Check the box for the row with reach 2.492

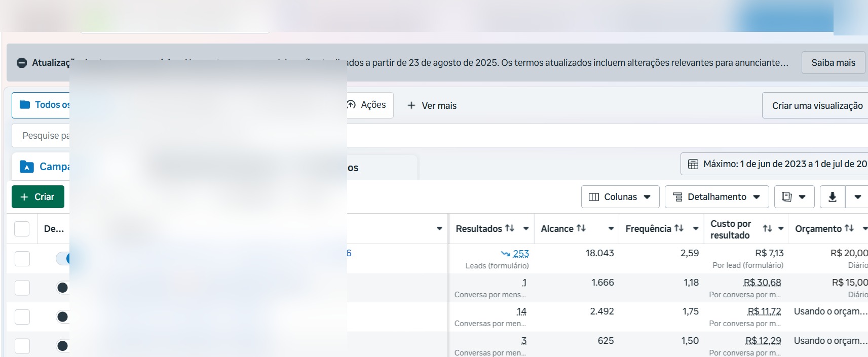22,317
